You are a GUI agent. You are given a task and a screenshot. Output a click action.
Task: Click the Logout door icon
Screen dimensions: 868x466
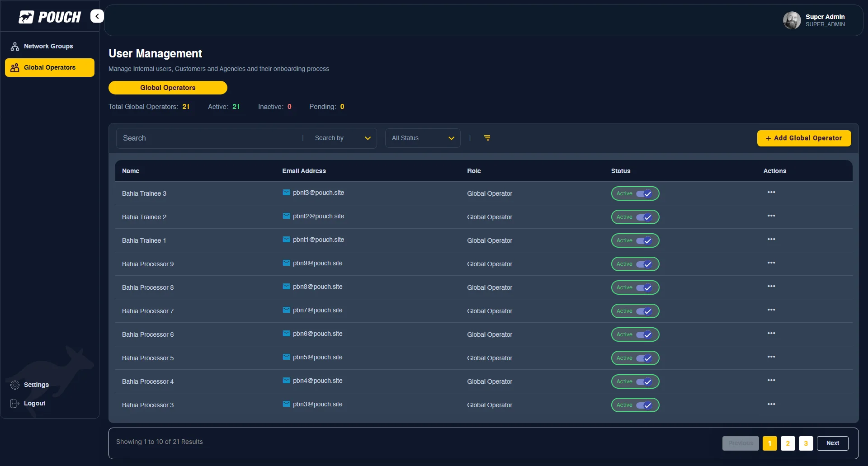pyautogui.click(x=15, y=404)
